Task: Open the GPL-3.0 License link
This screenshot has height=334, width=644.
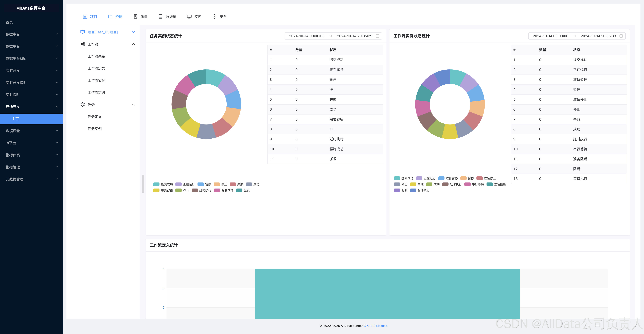Action: [375, 326]
